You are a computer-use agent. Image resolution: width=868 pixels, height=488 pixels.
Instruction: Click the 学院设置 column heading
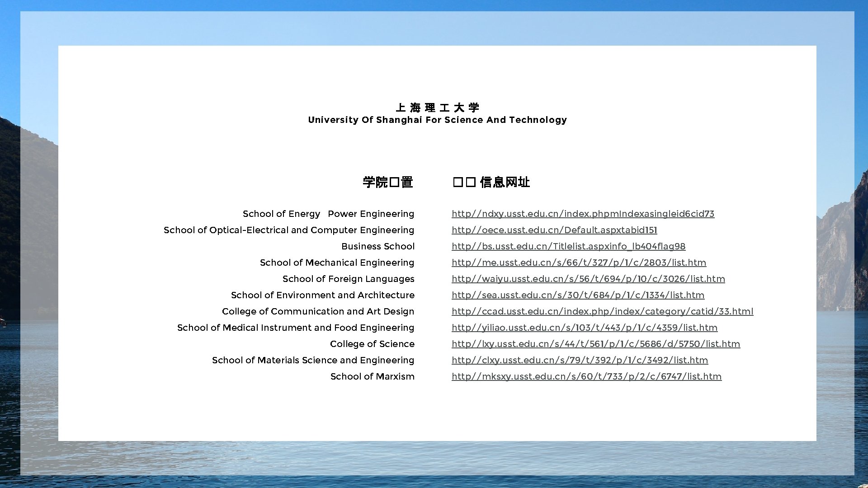click(388, 182)
